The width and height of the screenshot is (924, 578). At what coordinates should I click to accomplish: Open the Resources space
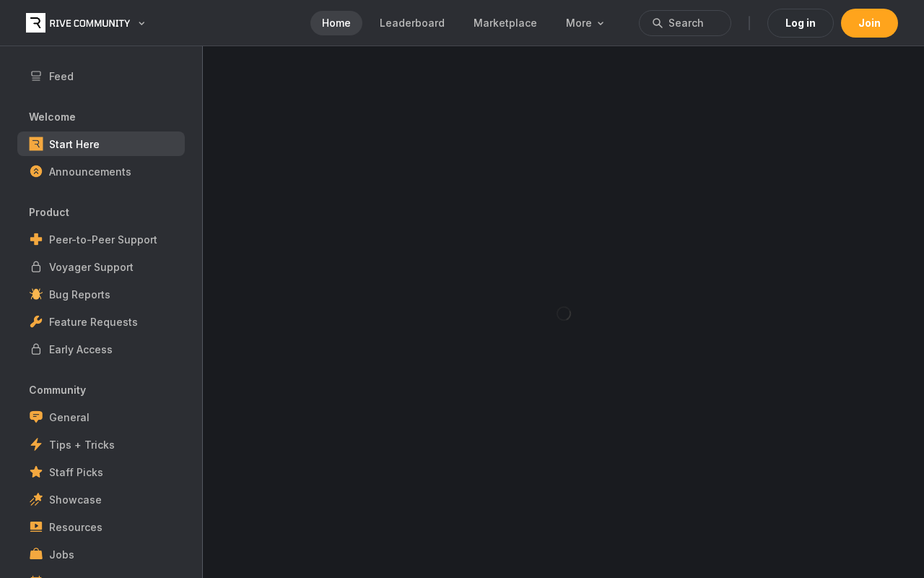[101, 527]
